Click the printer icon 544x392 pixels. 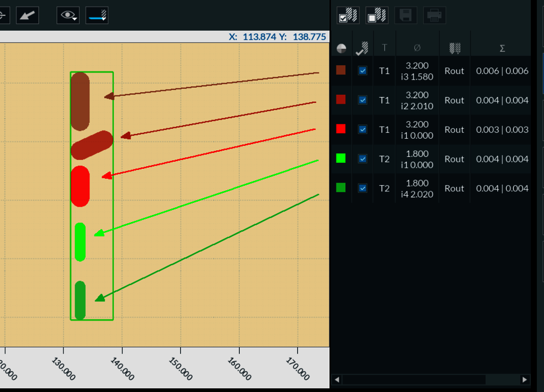pos(434,15)
